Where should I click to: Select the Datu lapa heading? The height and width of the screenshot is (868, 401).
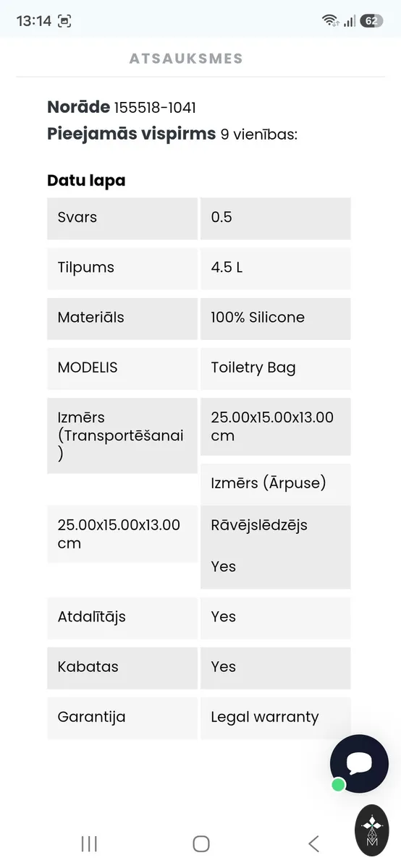coord(86,181)
